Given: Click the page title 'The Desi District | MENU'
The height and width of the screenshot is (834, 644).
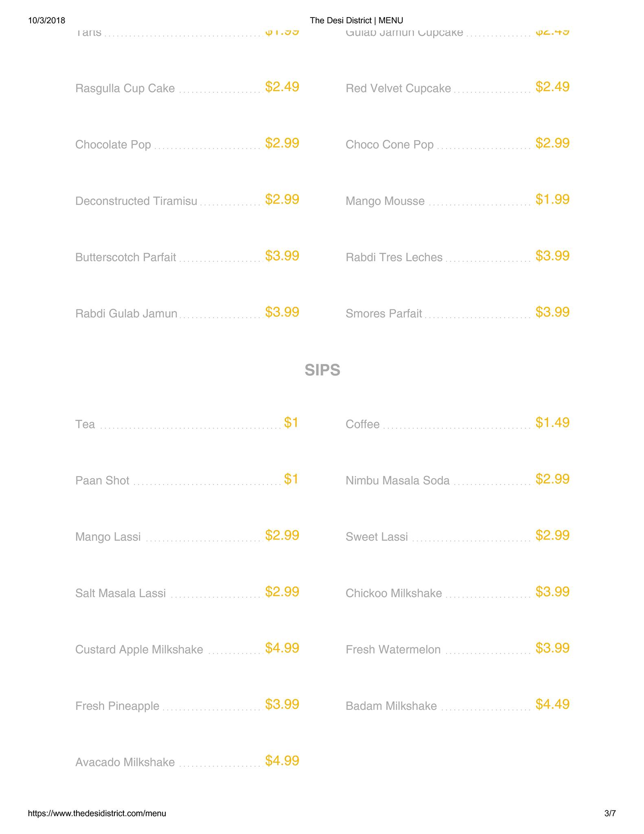Looking at the screenshot, I should point(356,20).
